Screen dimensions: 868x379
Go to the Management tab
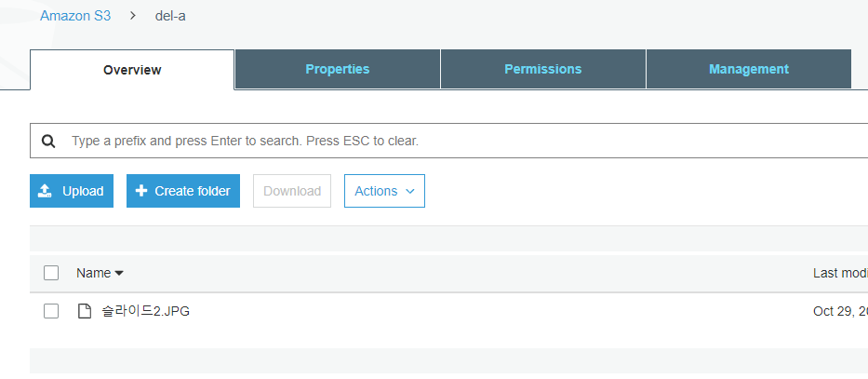pyautogui.click(x=748, y=69)
